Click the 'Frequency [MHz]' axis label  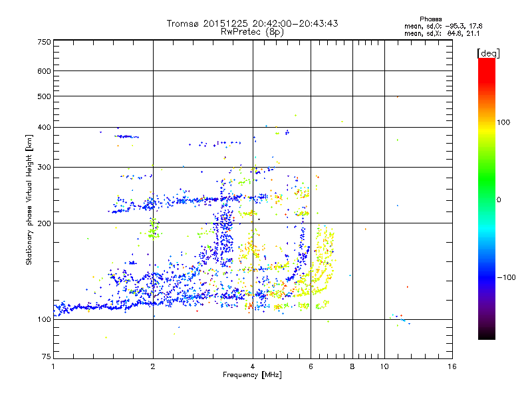point(252,375)
